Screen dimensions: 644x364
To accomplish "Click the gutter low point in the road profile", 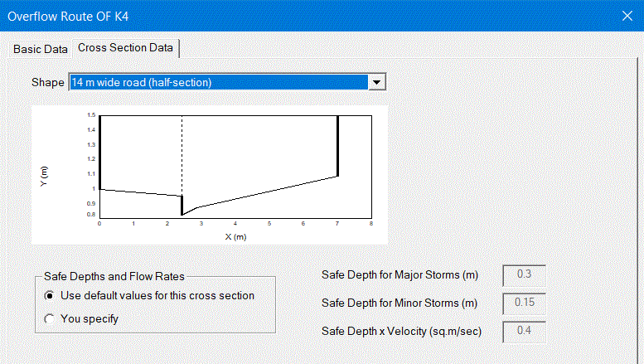I will coord(182,214).
